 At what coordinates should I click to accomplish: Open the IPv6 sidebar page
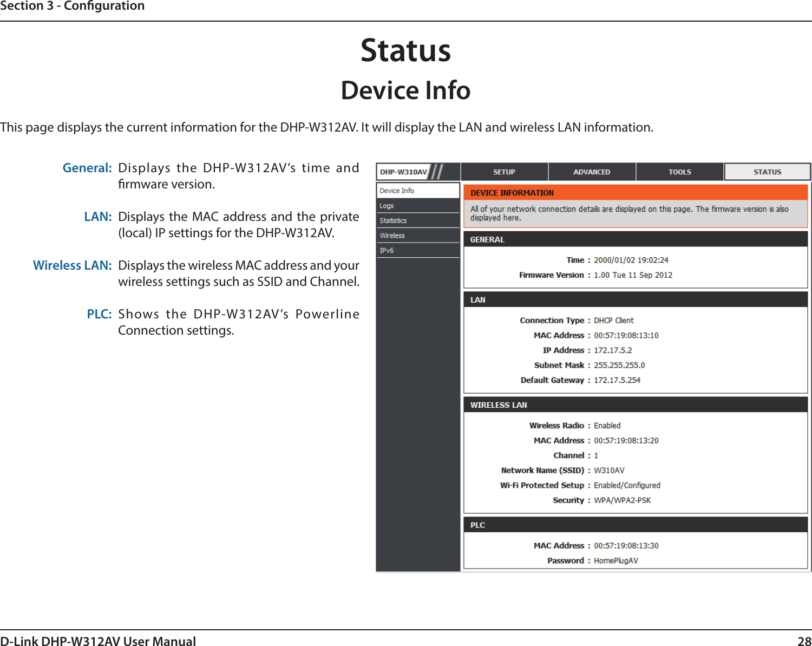coord(418,250)
